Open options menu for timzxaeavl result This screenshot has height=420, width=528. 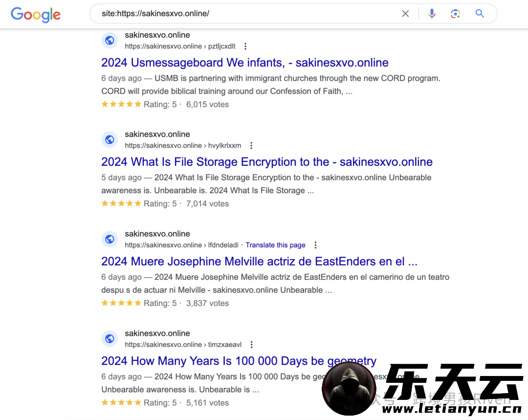(252, 345)
